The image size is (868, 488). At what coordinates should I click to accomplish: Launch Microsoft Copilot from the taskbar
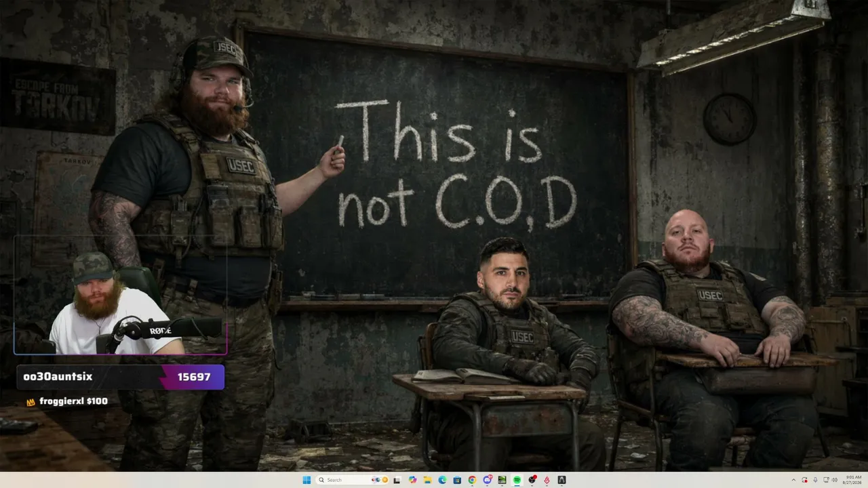point(412,480)
